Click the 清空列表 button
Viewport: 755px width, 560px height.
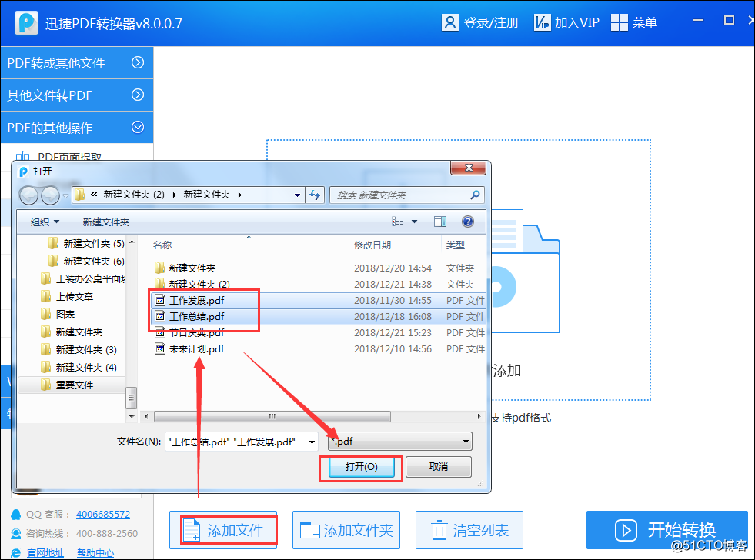click(469, 530)
